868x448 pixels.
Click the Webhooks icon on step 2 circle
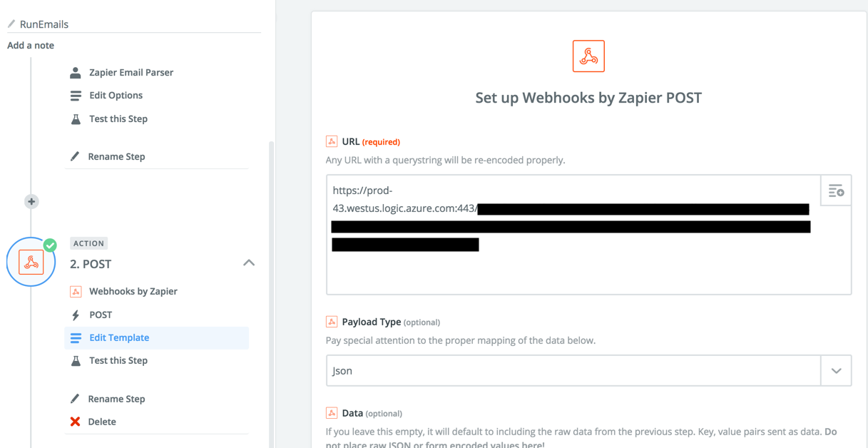tap(31, 263)
